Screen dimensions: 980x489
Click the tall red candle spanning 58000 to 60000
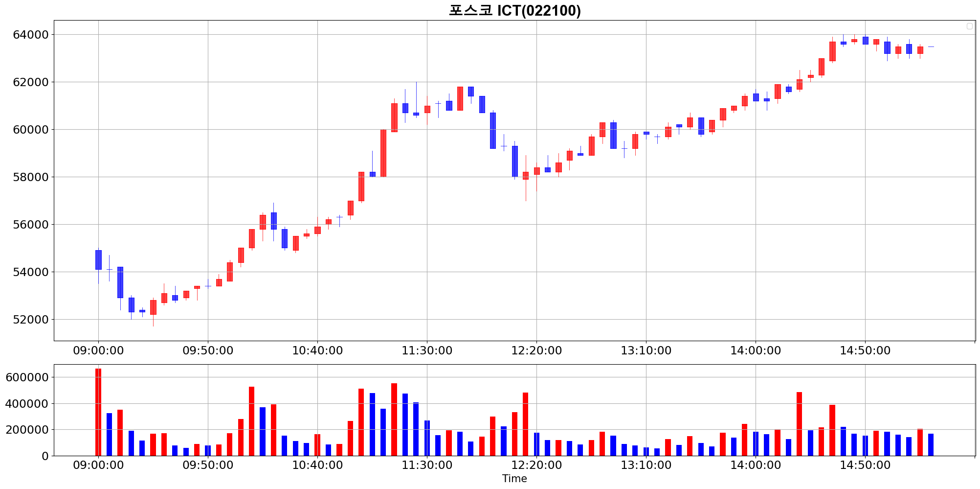(383, 153)
